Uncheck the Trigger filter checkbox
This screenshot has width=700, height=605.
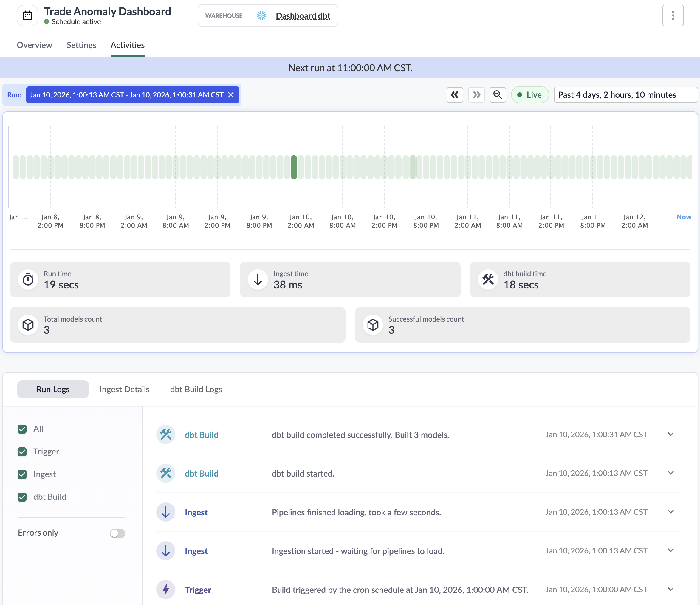pyautogui.click(x=22, y=452)
